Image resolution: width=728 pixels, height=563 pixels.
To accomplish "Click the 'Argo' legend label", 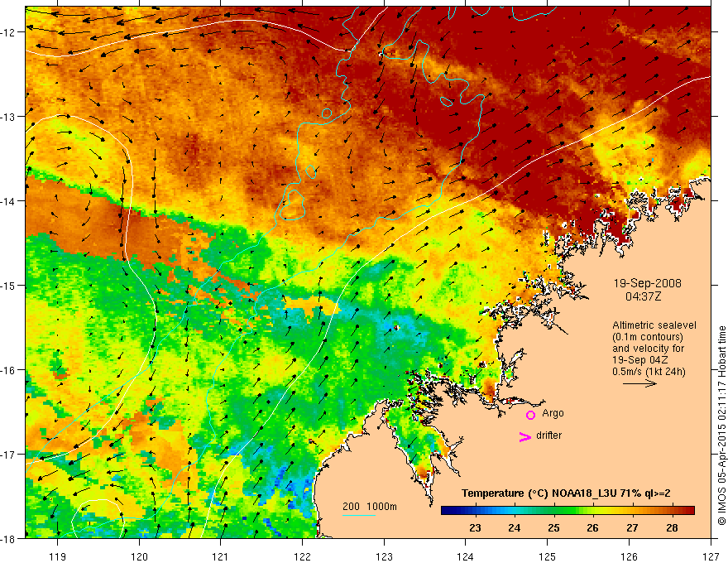I will (x=553, y=413).
